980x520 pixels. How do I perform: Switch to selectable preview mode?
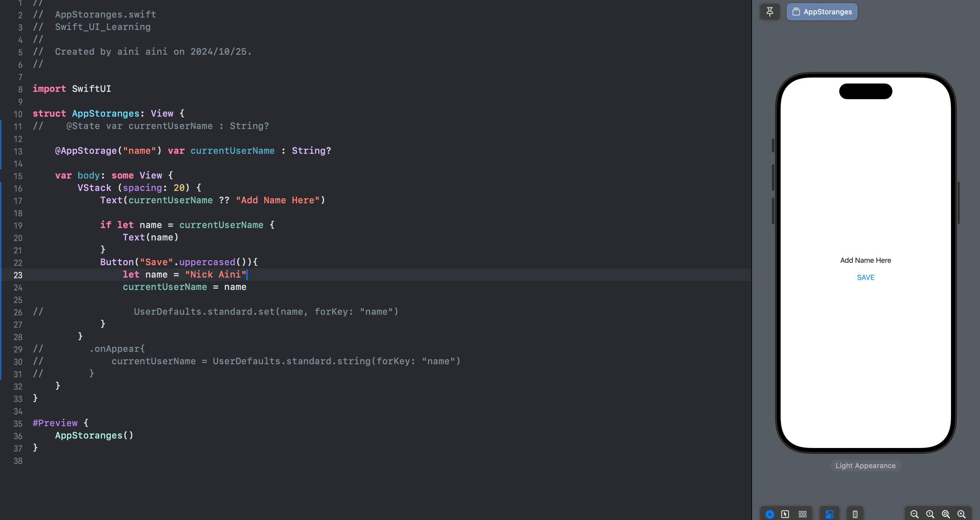pyautogui.click(x=785, y=514)
